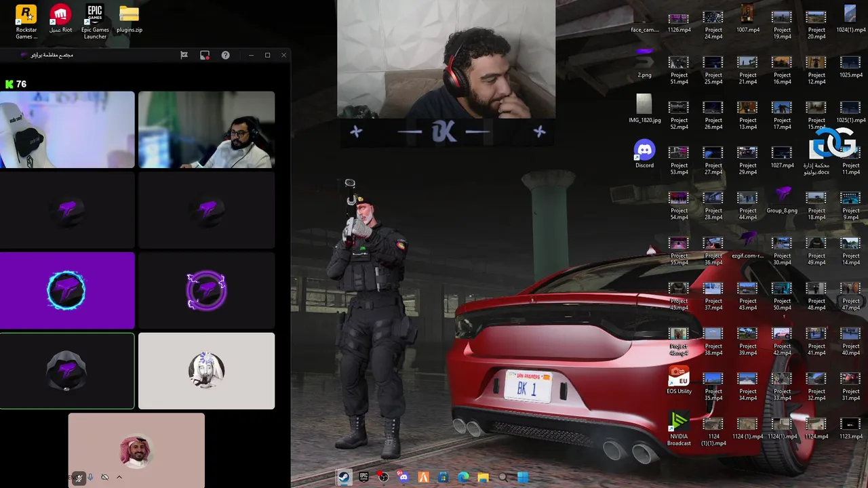Launch the NVIDIA Broadcast desktop shortcut

coord(679,428)
